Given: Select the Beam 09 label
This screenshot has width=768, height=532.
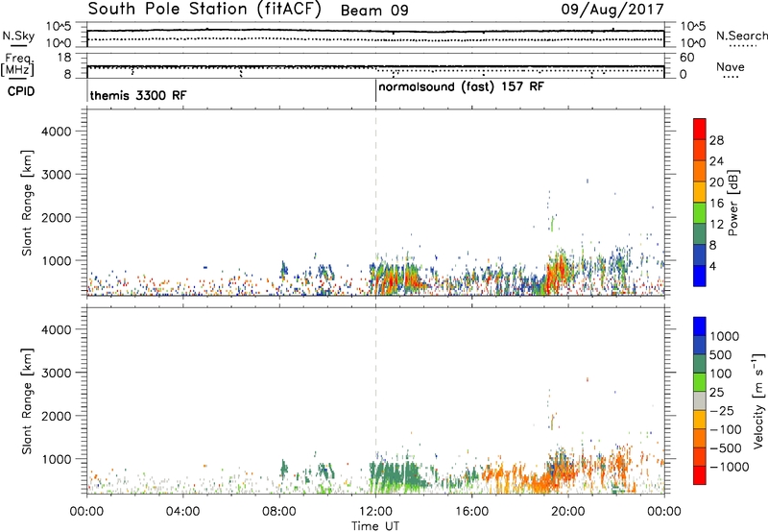Looking at the screenshot, I should [374, 11].
